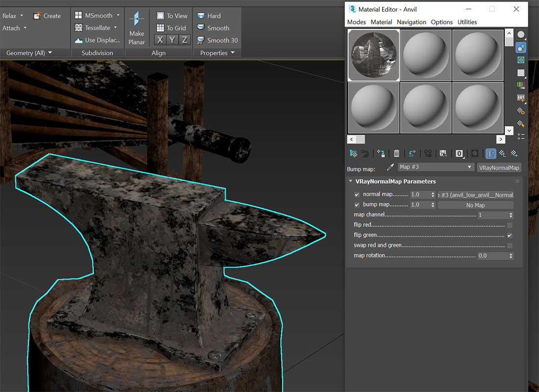Screen dimensions: 539x392
Task: Pick material with eyedropper icon
Action: pyautogui.click(x=390, y=167)
